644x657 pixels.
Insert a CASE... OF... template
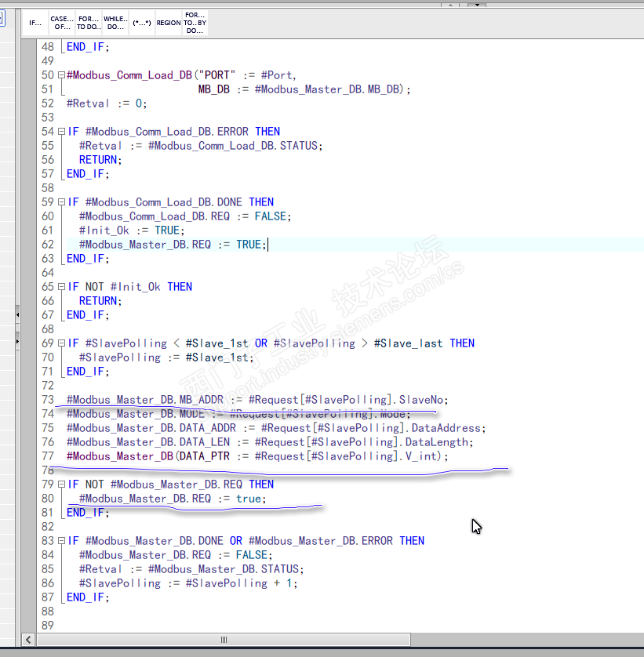[x=62, y=23]
